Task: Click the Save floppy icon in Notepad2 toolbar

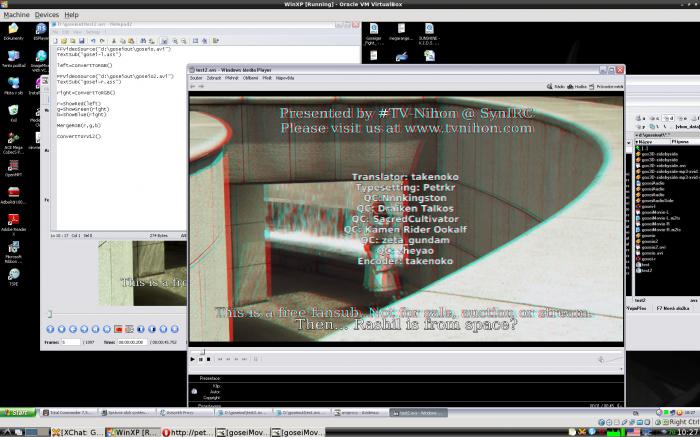Action: coord(81,41)
